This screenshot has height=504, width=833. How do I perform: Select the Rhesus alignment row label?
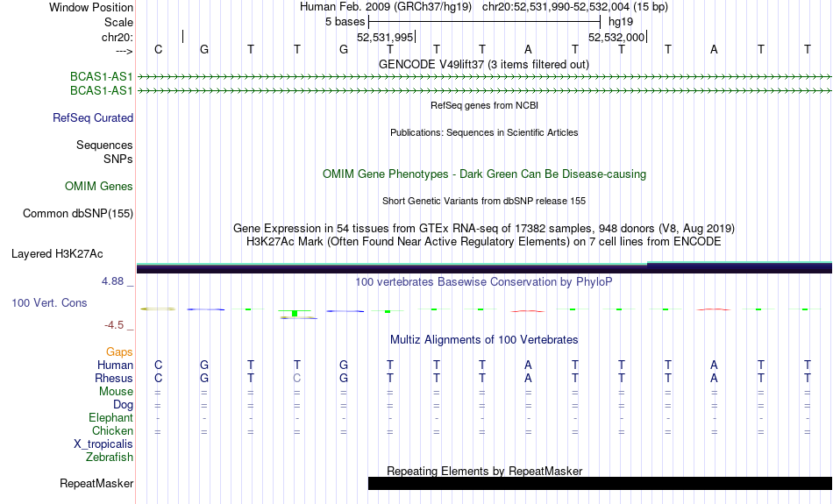coord(113,378)
